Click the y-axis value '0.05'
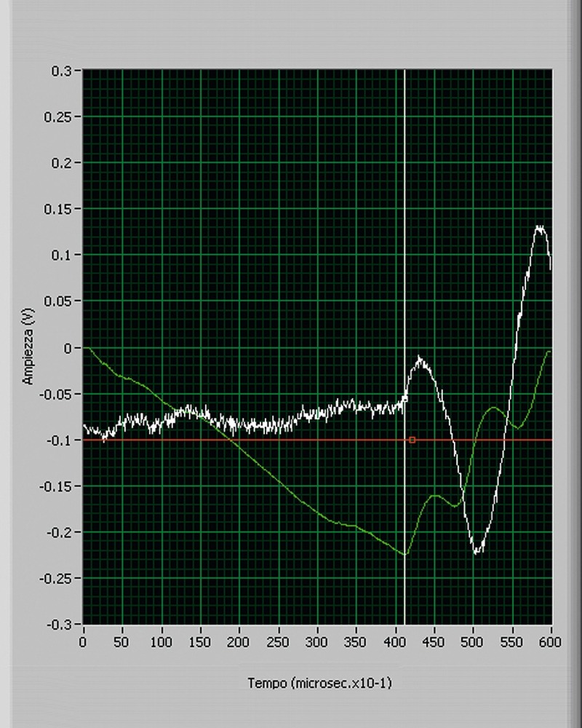Image resolution: width=582 pixels, height=728 pixels. pos(58,301)
